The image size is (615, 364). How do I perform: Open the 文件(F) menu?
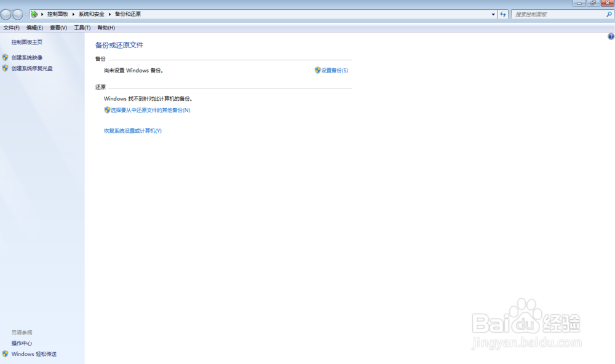pyautogui.click(x=11, y=28)
